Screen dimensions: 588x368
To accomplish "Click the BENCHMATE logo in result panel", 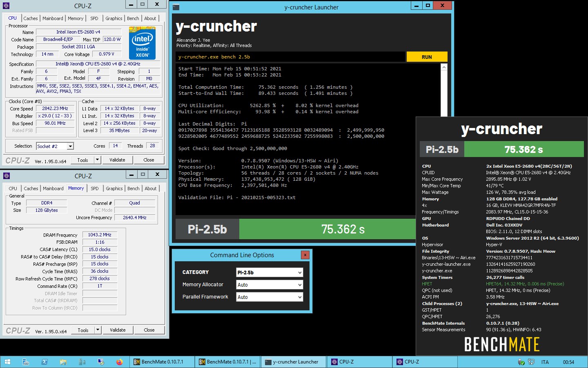I will click(502, 344).
